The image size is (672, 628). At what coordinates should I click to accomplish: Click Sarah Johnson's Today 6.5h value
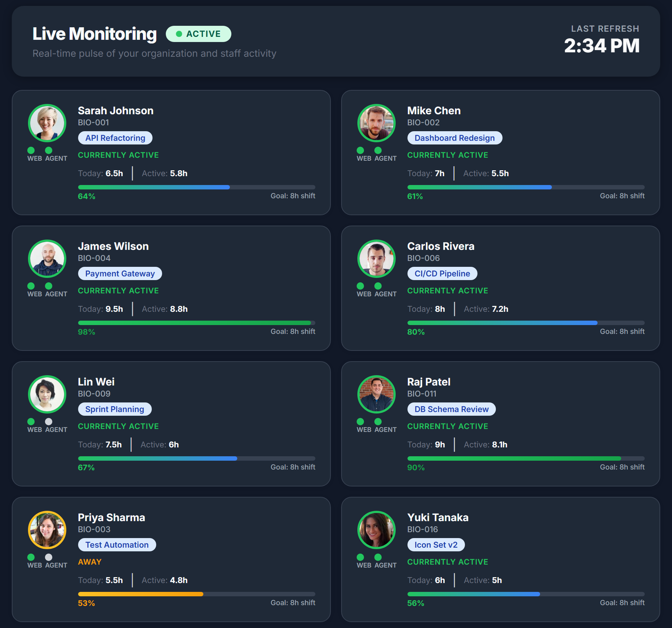click(x=114, y=173)
